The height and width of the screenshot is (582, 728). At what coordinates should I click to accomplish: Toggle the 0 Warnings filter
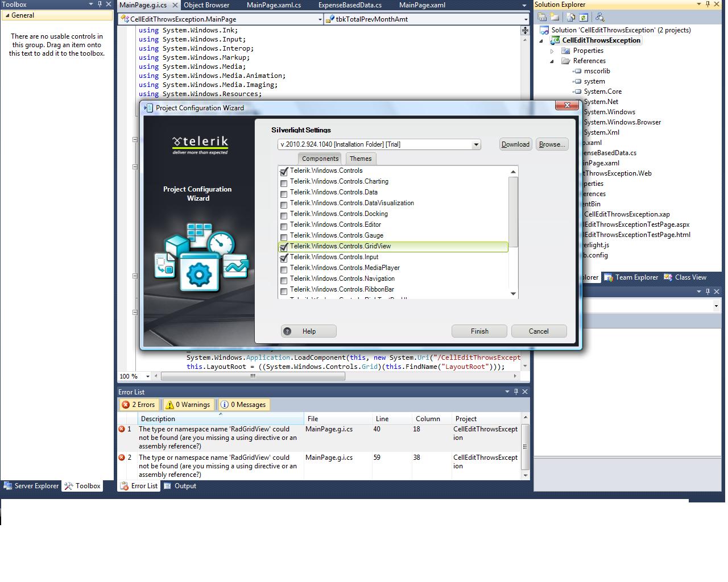[188, 405]
